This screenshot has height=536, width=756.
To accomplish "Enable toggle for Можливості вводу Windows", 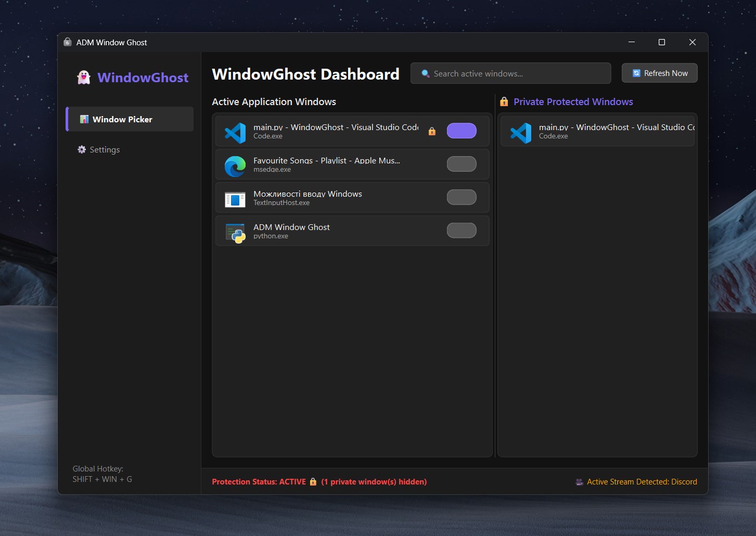I will tap(462, 197).
